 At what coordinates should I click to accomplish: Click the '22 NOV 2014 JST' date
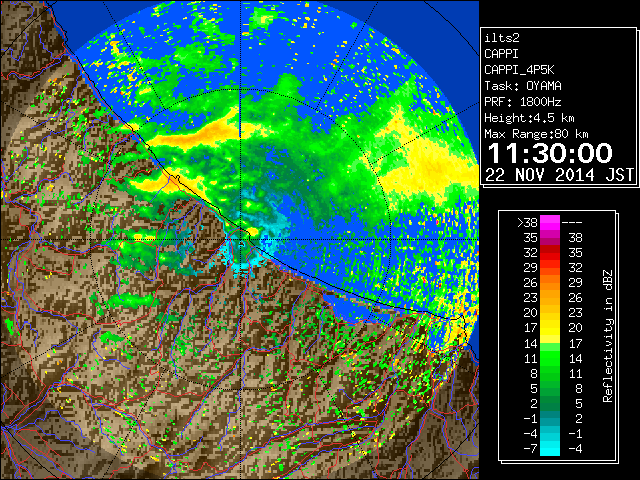[x=559, y=175]
